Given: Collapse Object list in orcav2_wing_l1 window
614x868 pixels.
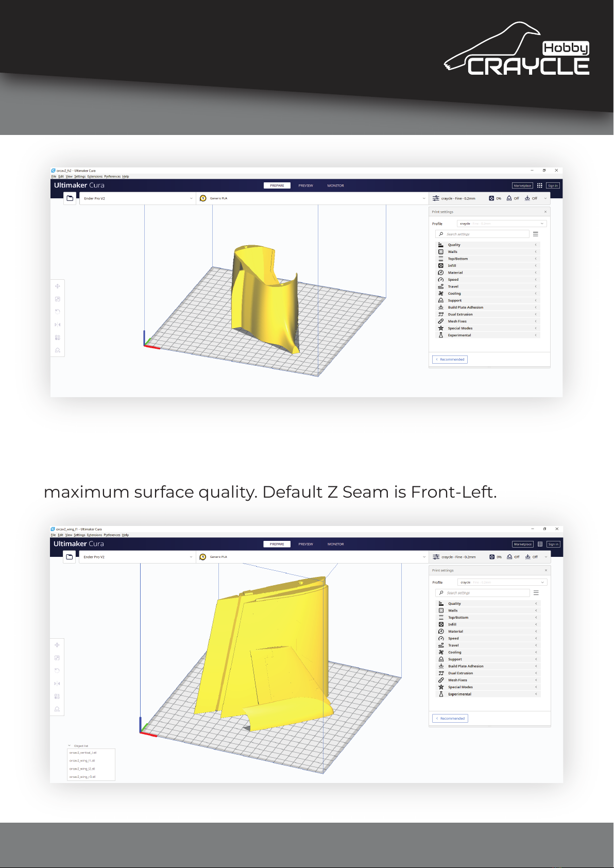Looking at the screenshot, I should [70, 745].
